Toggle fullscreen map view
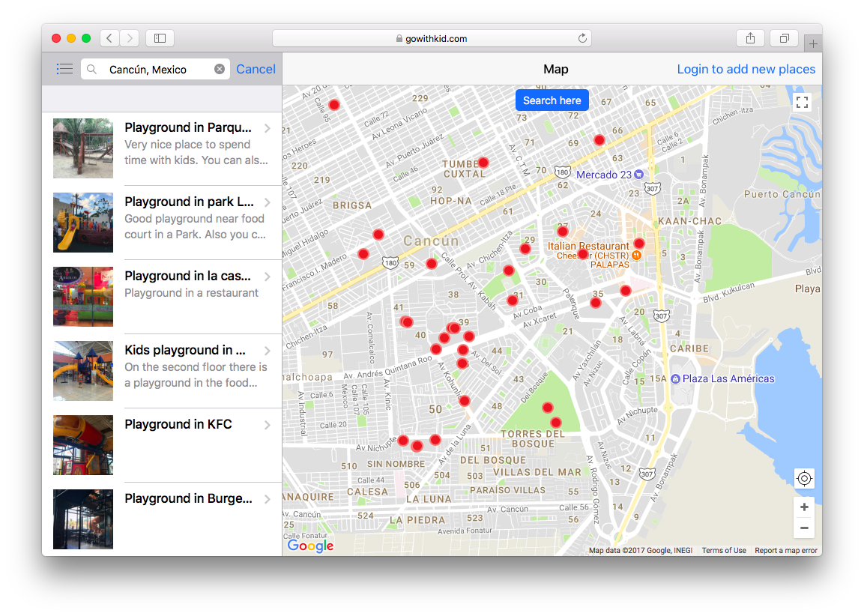The height and width of the screenshot is (616, 864). click(x=803, y=103)
